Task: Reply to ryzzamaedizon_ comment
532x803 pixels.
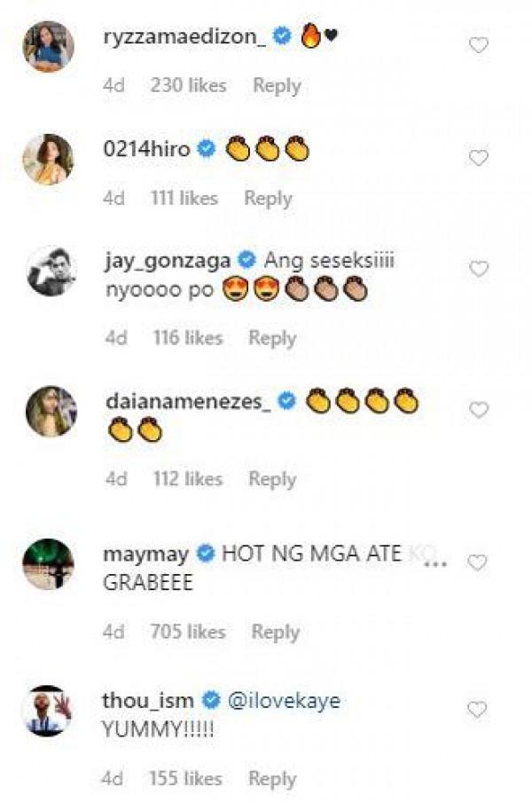Action: pos(277,86)
